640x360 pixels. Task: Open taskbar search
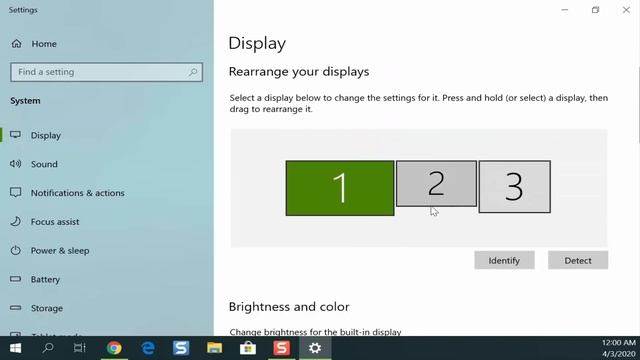[48, 348]
